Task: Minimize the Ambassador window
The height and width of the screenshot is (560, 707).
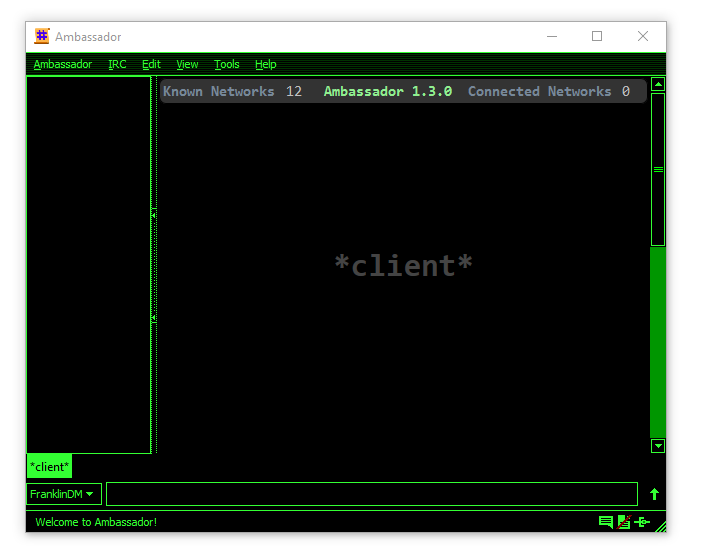Action: pos(552,37)
